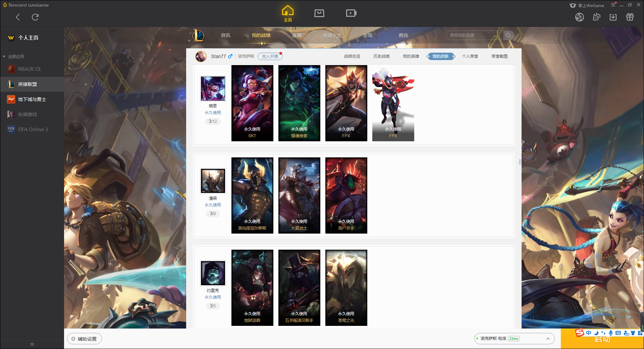Expand the 诺克萨斯 电信 server dropdown
This screenshot has width=644, height=349.
(x=514, y=339)
